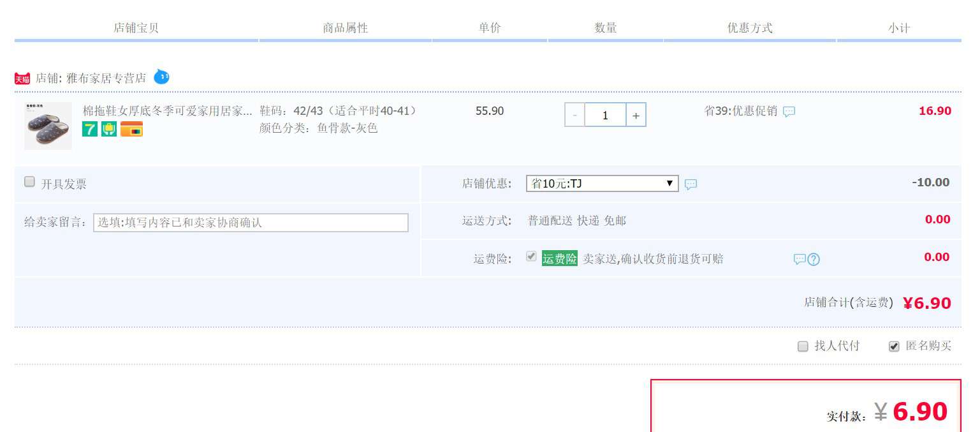Click the Tmall cat logo icon

[22, 78]
